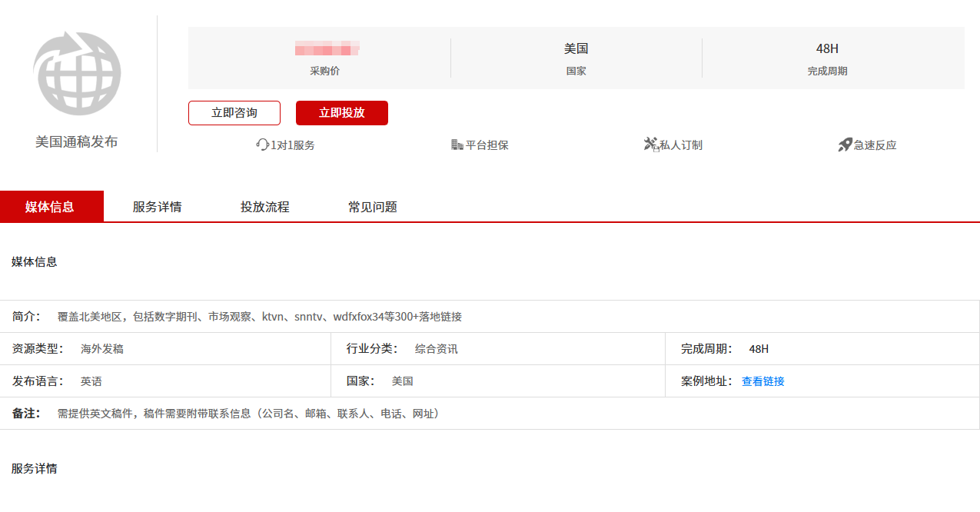Go to the 常见问题 tab
The image size is (980, 512).
coord(373,207)
